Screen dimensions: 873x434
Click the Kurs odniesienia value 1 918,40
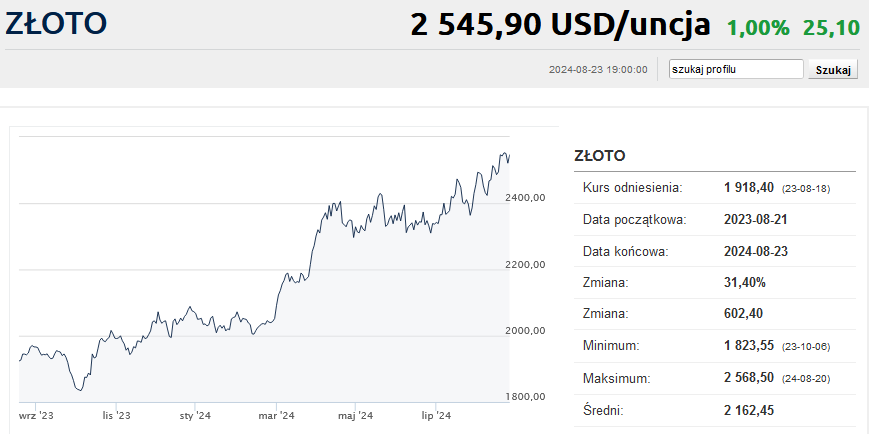click(749, 188)
